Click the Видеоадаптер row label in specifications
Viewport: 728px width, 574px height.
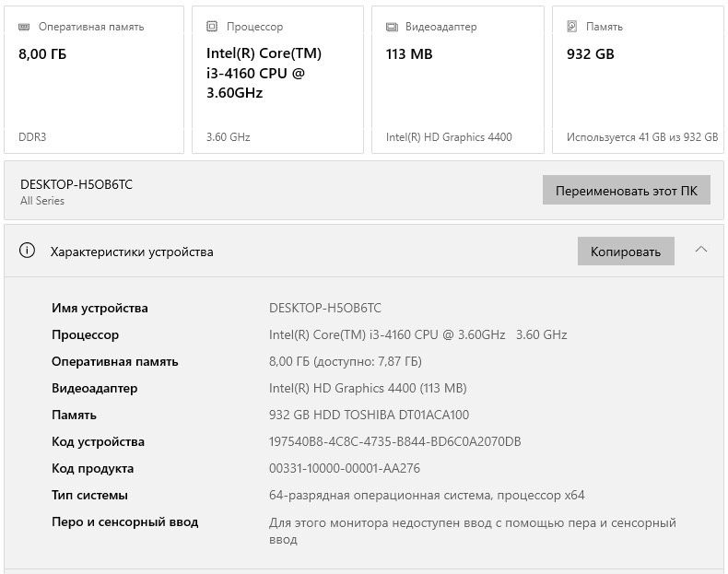(95, 389)
